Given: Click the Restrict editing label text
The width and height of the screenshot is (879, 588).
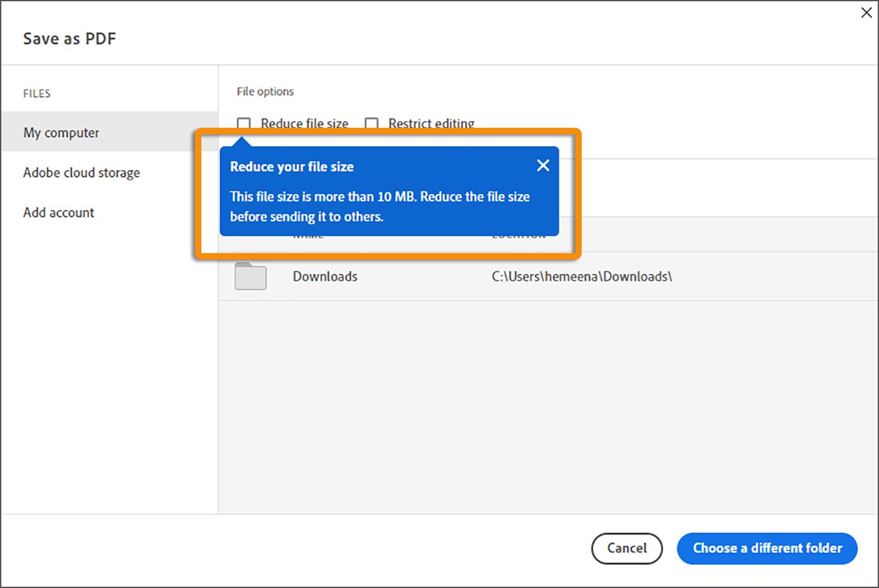Looking at the screenshot, I should pyautogui.click(x=432, y=123).
